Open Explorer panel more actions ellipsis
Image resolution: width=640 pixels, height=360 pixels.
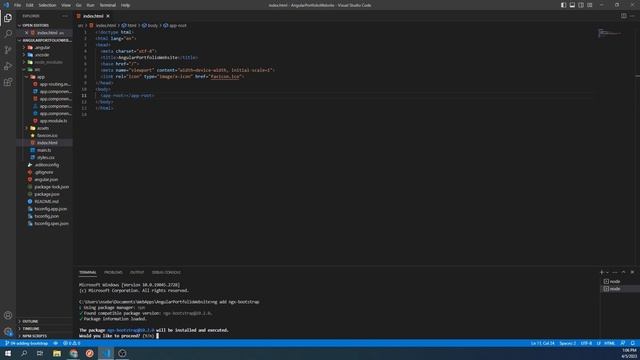tap(65, 16)
